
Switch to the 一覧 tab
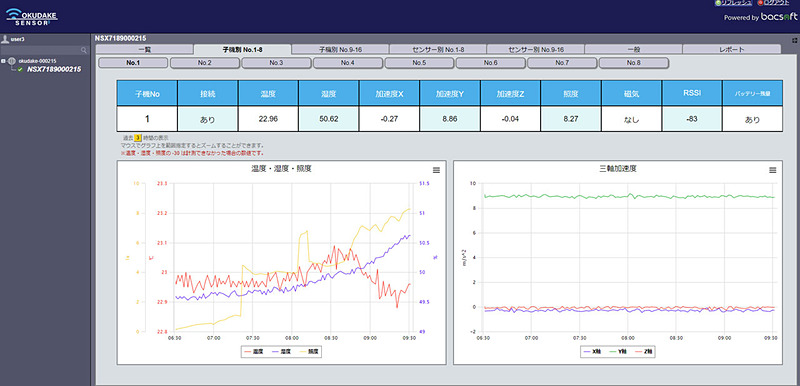pyautogui.click(x=144, y=49)
